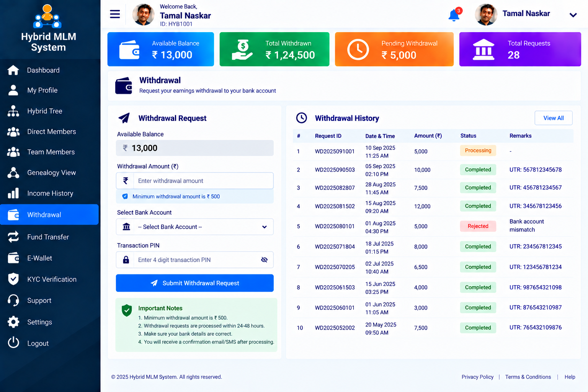Click Submit Withdrawal Request button

195,283
